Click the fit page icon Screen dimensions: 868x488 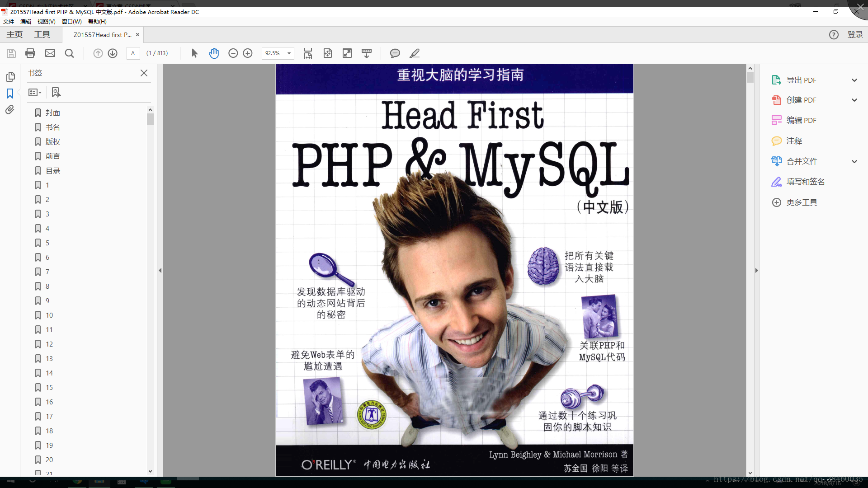click(x=328, y=53)
